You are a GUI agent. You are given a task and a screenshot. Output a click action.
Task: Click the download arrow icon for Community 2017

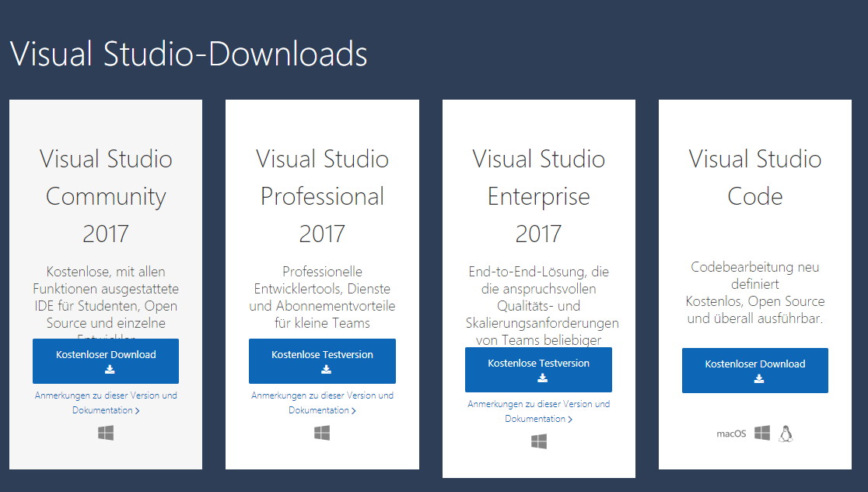[x=110, y=369]
